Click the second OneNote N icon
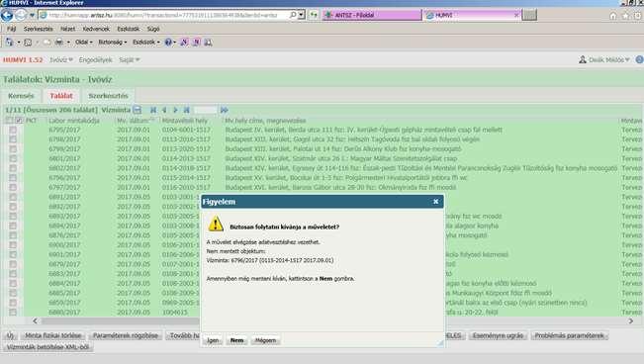The height and width of the screenshot is (364, 644). click(x=196, y=42)
